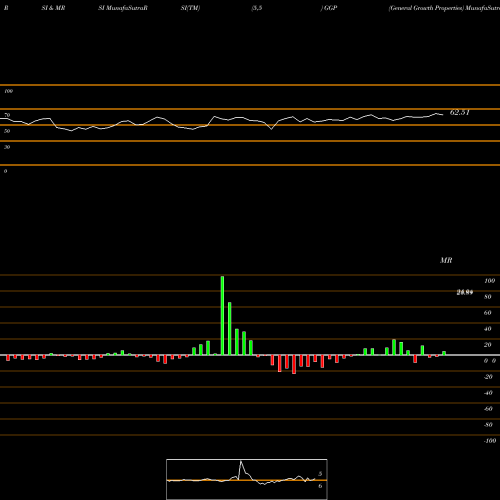Click the 70 level label on the RSI axis

[7, 115]
